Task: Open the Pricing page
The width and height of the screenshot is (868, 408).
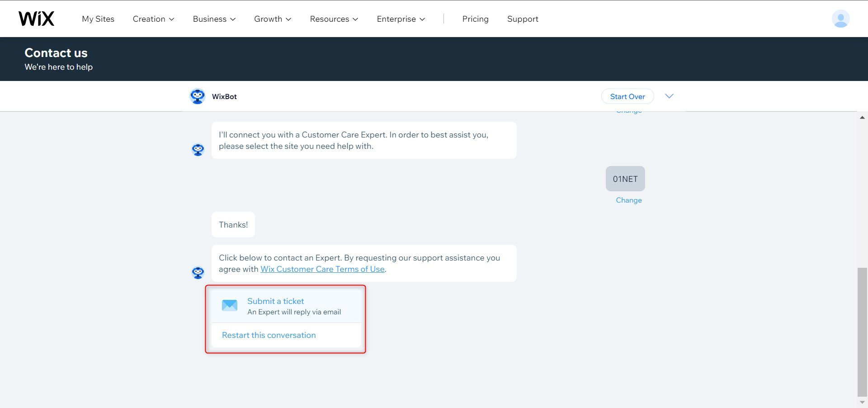Action: click(x=475, y=19)
